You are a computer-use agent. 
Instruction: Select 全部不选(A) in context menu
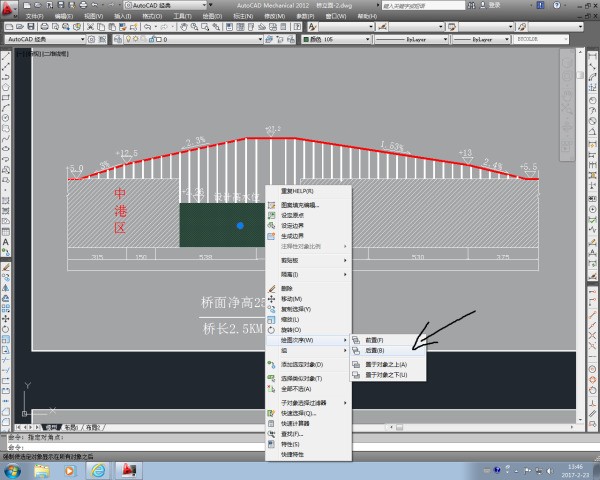click(x=300, y=388)
